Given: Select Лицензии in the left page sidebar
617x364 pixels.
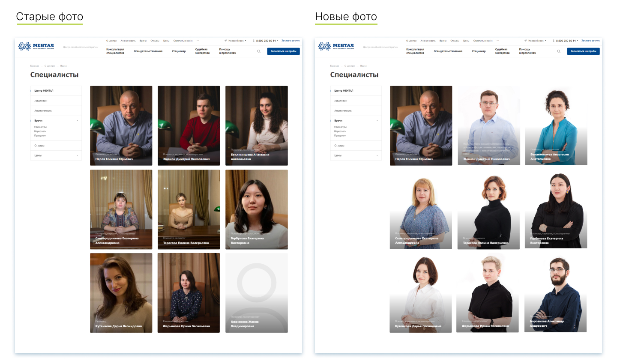Looking at the screenshot, I should (x=41, y=101).
